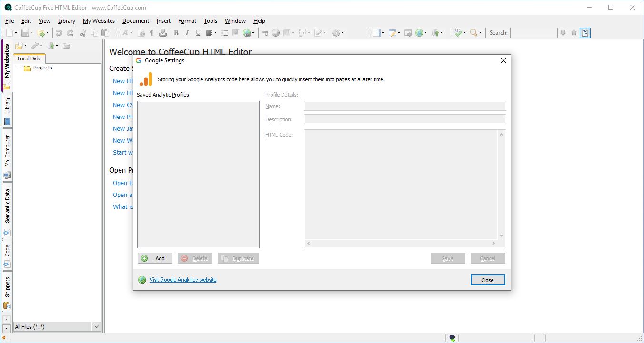Click the Add profile button
The image size is (644, 343).
coord(155,258)
